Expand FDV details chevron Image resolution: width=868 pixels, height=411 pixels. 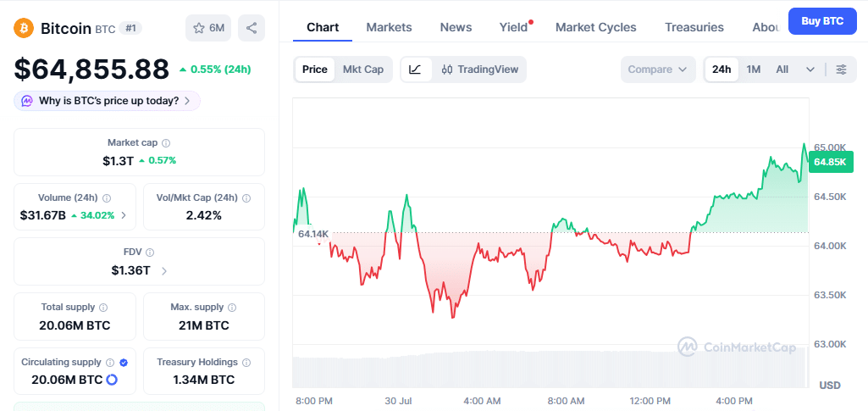click(x=163, y=270)
